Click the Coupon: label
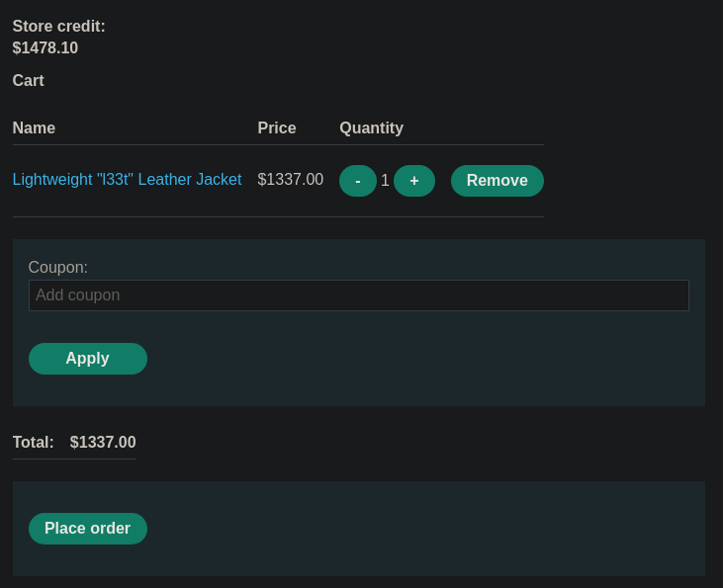The image size is (723, 588). [58, 267]
